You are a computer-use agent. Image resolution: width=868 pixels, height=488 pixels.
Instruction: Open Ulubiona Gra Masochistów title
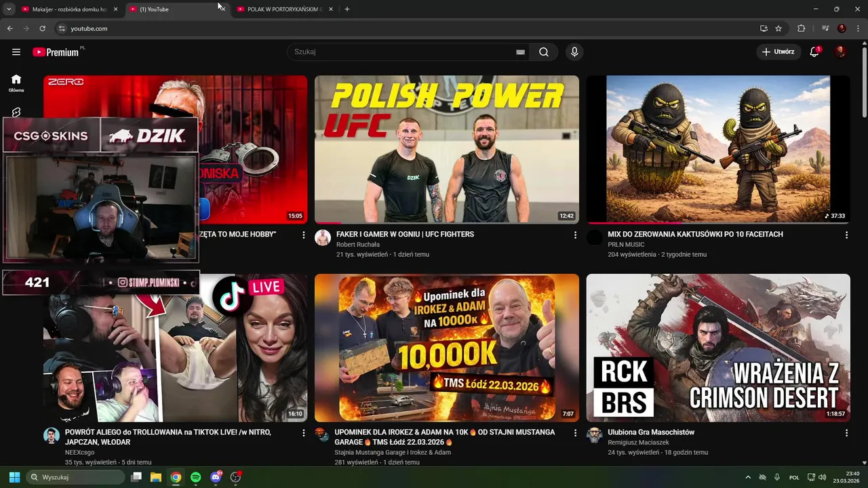[x=651, y=432]
